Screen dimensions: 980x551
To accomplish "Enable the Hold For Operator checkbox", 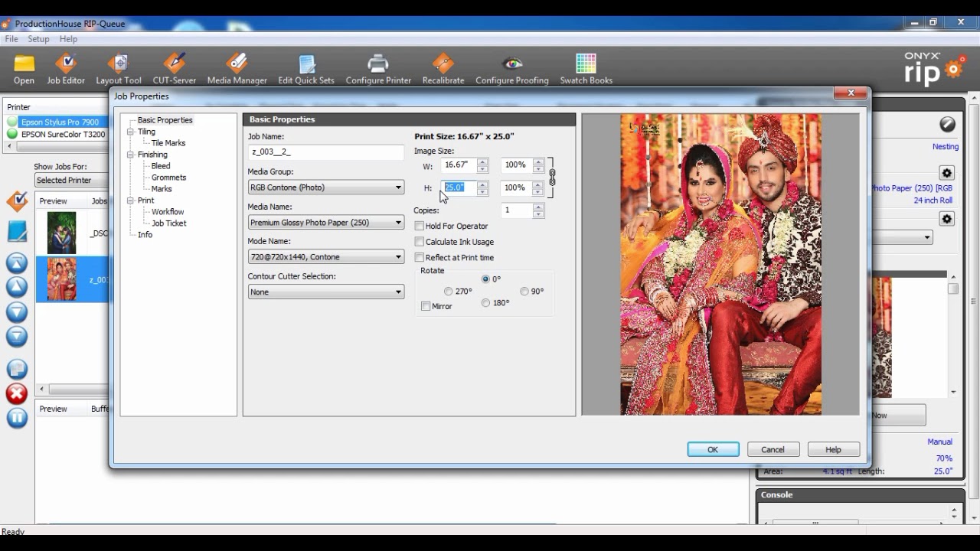I will coord(419,226).
